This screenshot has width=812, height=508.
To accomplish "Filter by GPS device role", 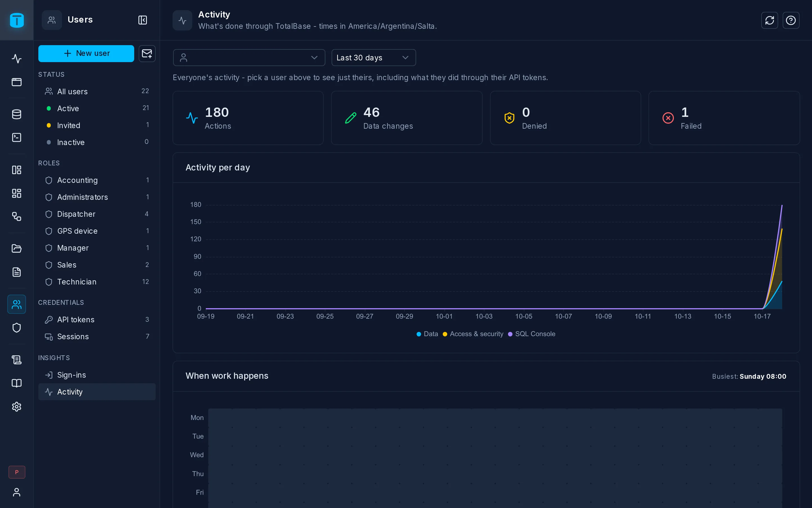I will [97, 231].
